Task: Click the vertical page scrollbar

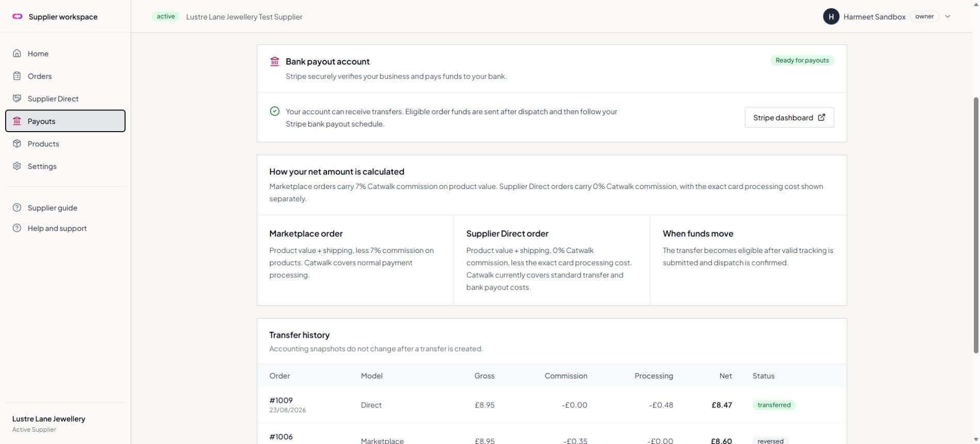Action: (976, 225)
